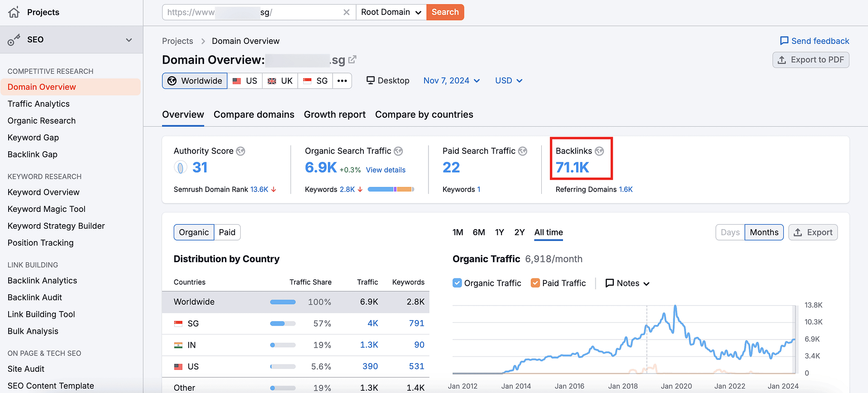Image resolution: width=868 pixels, height=393 pixels.
Task: Click the Authority Score circular gauge icon
Action: 180,168
